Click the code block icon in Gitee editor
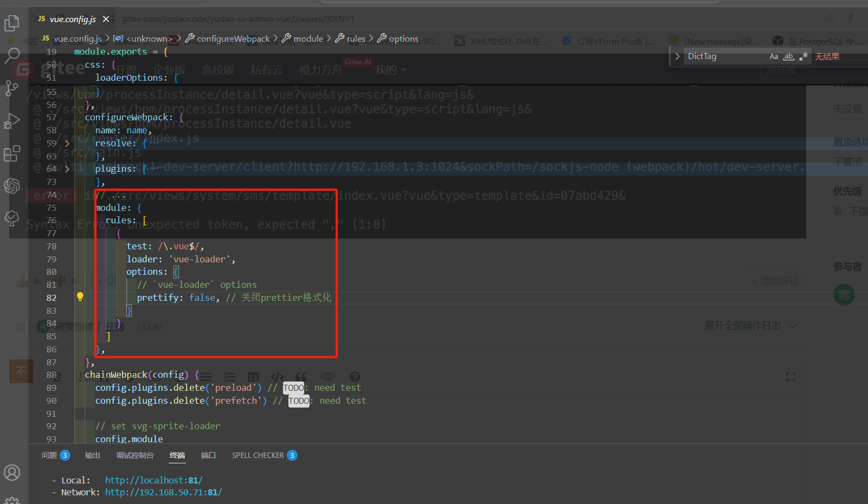The height and width of the screenshot is (504, 868). (x=277, y=377)
